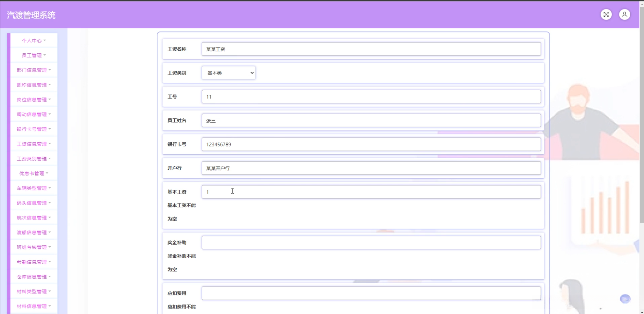
Task: Expand the 个人中心 sidebar menu
Action: click(x=34, y=40)
